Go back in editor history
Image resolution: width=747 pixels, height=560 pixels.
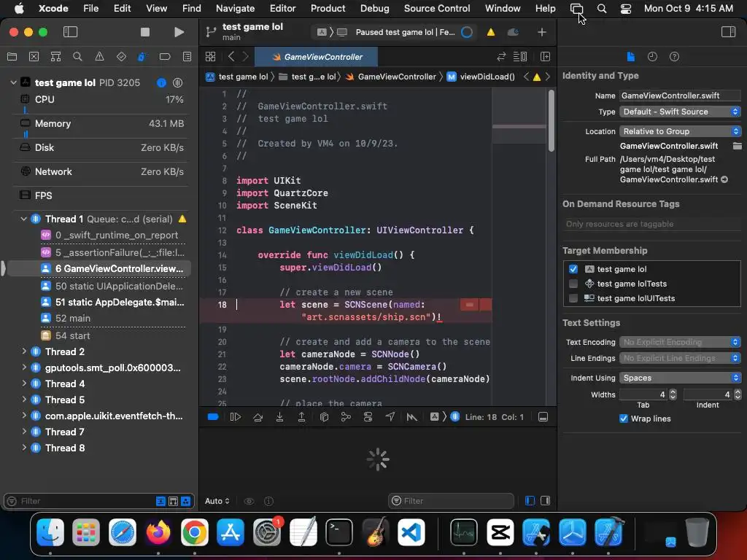231,57
